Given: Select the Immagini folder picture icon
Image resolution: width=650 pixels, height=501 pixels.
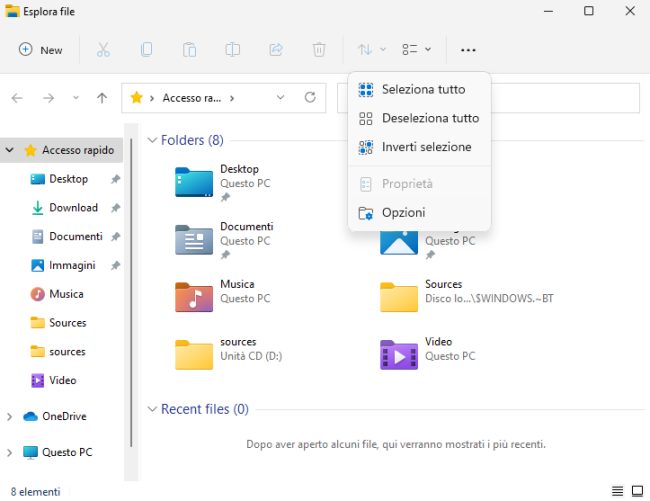Looking at the screenshot, I should tap(399, 243).
